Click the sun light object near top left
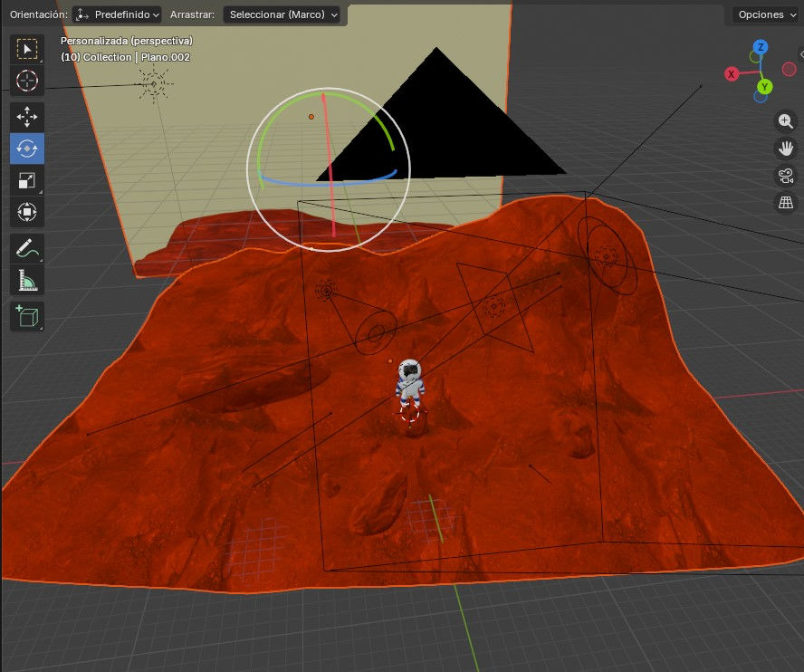This screenshot has width=804, height=672. point(154,84)
